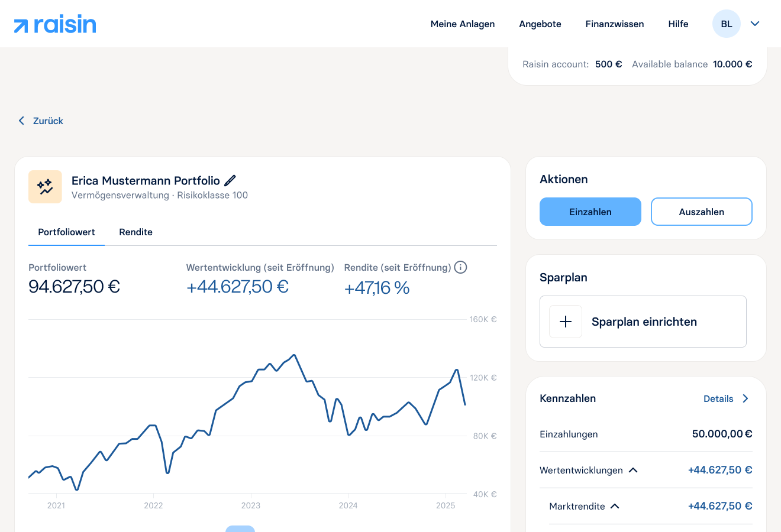Collapse the Wertentwicklungen row
This screenshot has width=781, height=532.
pyautogui.click(x=633, y=470)
